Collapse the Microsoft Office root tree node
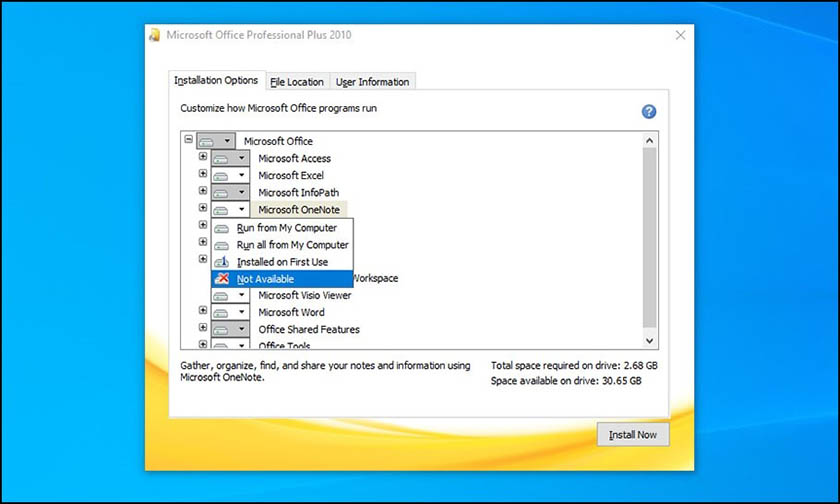Viewport: 840px width, 504px height. [188, 140]
